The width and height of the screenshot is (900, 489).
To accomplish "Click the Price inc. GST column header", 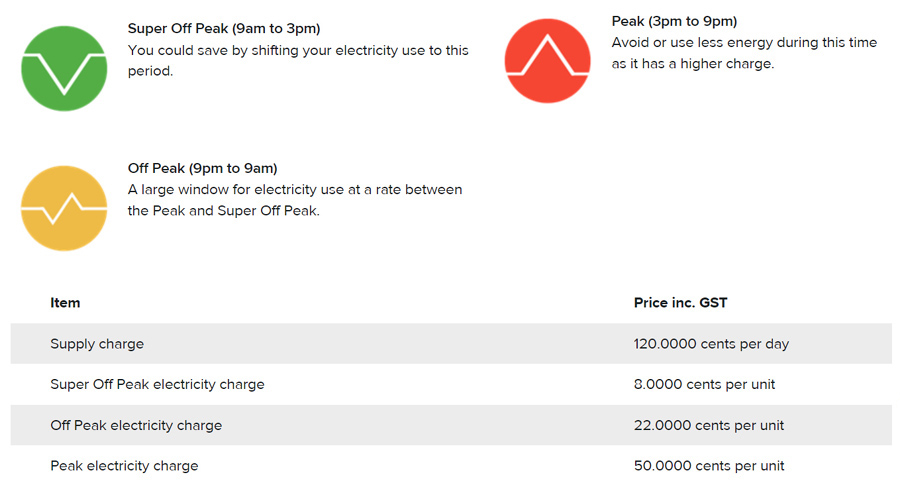I will [x=680, y=302].
